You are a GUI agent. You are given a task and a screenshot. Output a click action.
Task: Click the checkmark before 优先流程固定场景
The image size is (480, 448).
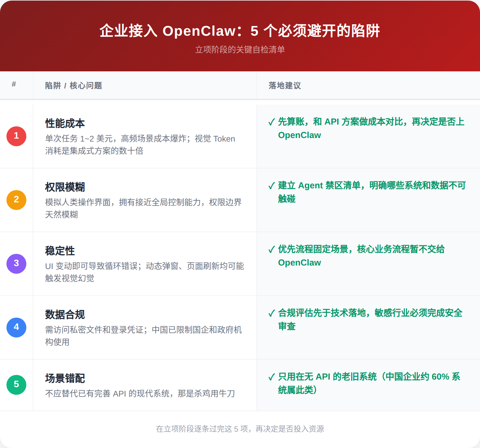pos(272,249)
